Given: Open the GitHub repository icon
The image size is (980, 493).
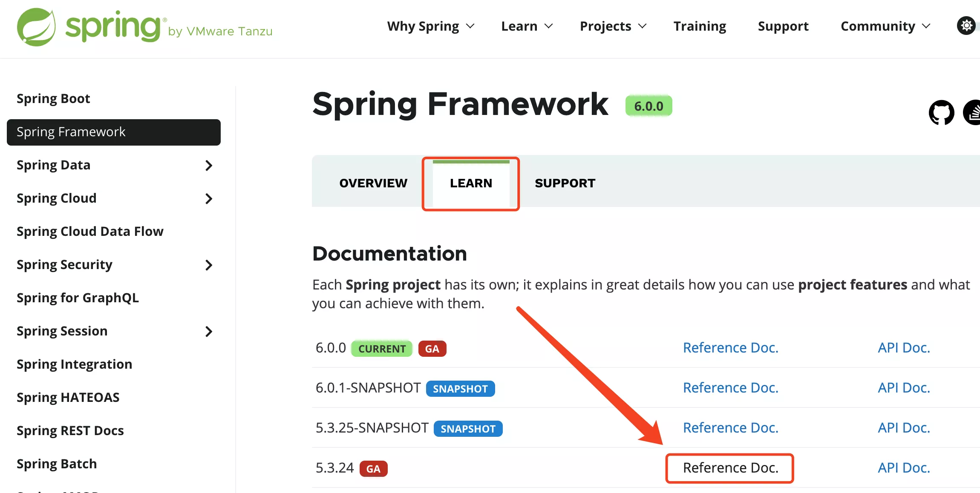Looking at the screenshot, I should tap(941, 112).
